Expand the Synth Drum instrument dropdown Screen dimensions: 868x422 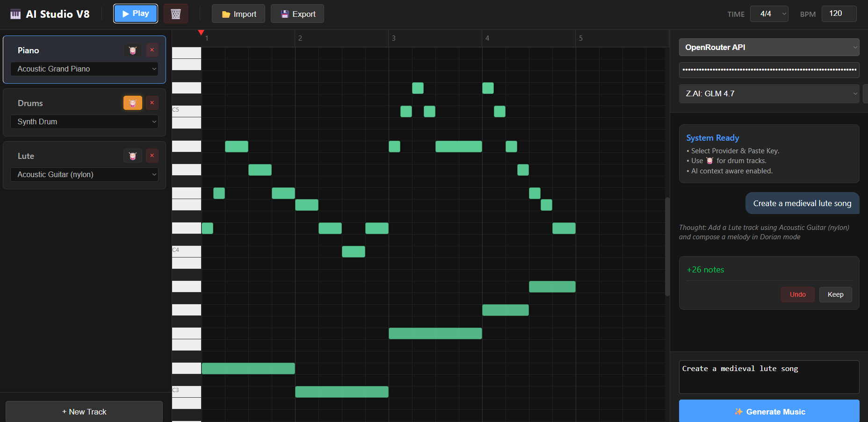(x=85, y=122)
